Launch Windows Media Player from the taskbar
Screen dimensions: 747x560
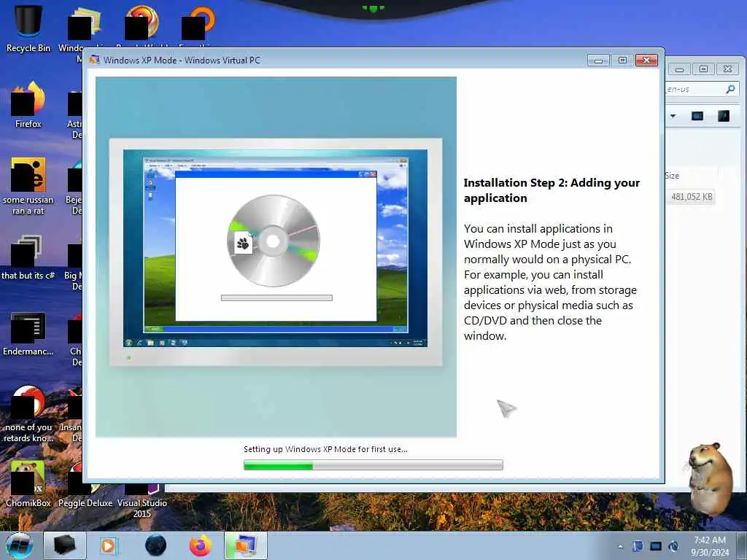(109, 545)
